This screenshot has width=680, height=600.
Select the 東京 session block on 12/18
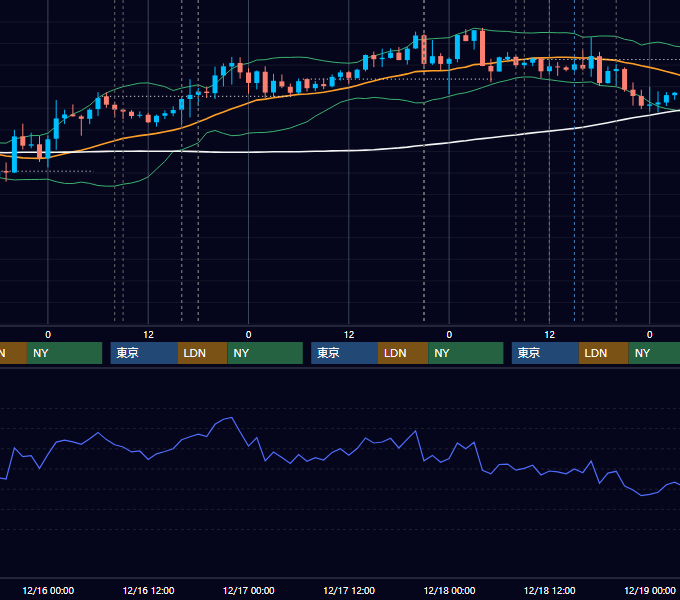click(545, 353)
